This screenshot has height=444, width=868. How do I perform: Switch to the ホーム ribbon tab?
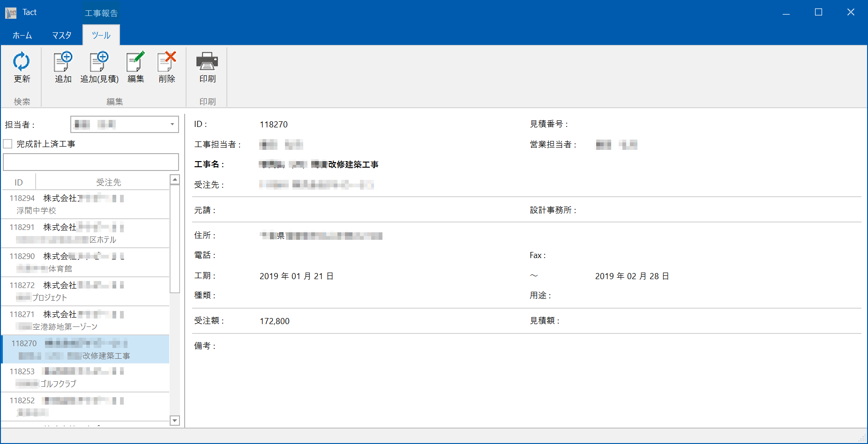point(22,35)
